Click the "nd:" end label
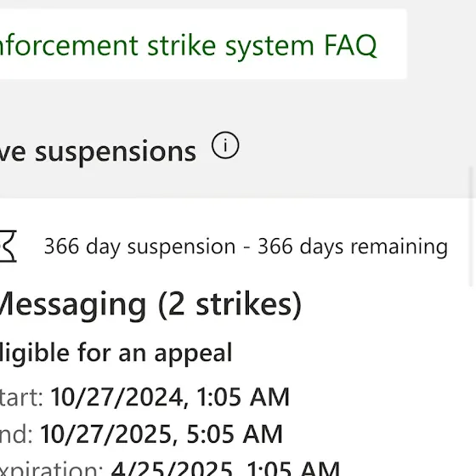 pos(16,434)
